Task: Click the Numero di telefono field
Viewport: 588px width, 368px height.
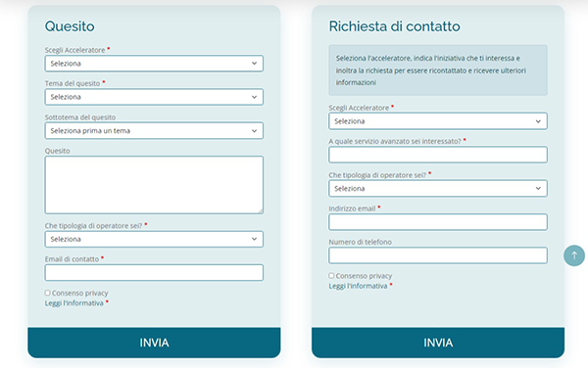Action: [x=438, y=255]
